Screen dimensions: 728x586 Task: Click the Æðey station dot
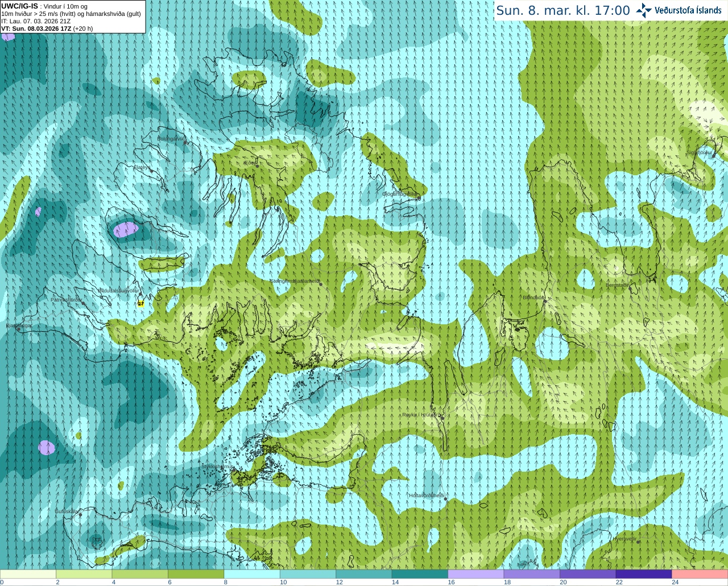coord(257,166)
